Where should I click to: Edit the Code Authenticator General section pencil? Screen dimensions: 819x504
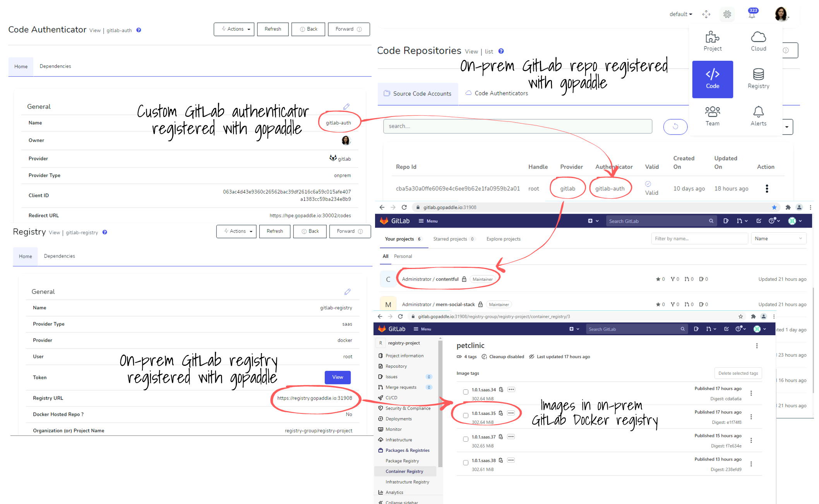point(346,106)
